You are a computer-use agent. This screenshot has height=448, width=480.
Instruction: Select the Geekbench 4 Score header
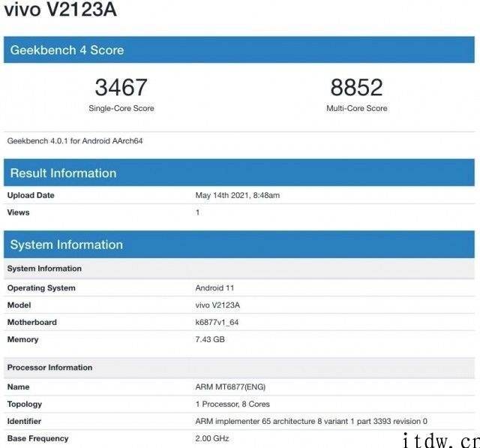coord(67,50)
